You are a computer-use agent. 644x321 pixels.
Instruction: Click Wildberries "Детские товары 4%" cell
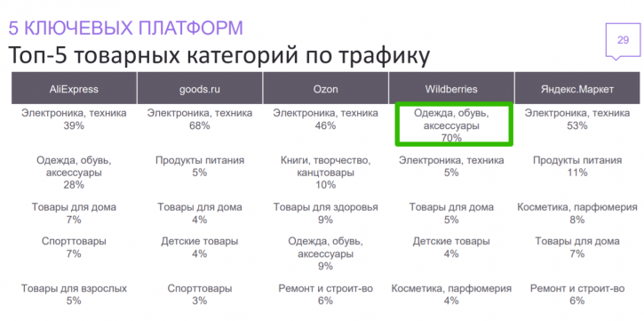(x=451, y=247)
